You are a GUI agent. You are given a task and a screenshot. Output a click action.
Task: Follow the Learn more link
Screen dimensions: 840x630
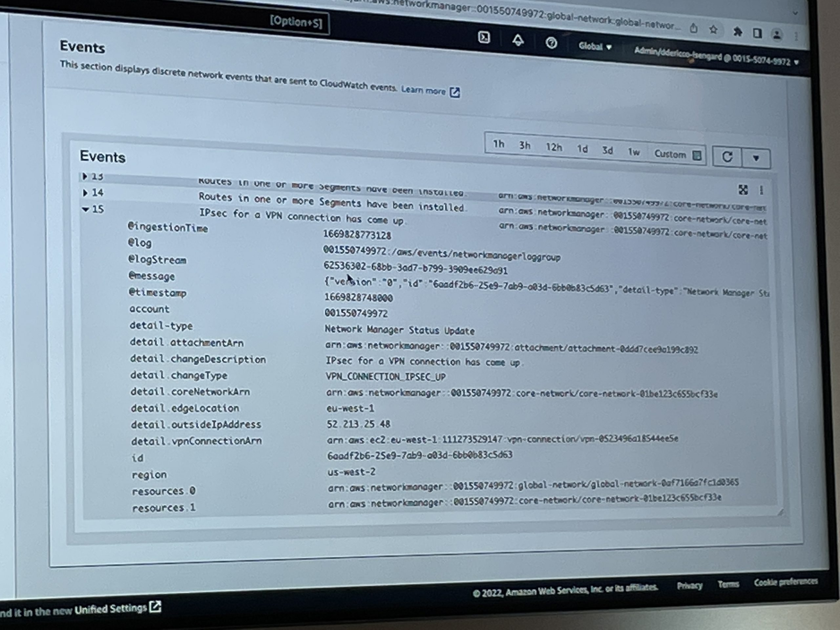coord(430,91)
